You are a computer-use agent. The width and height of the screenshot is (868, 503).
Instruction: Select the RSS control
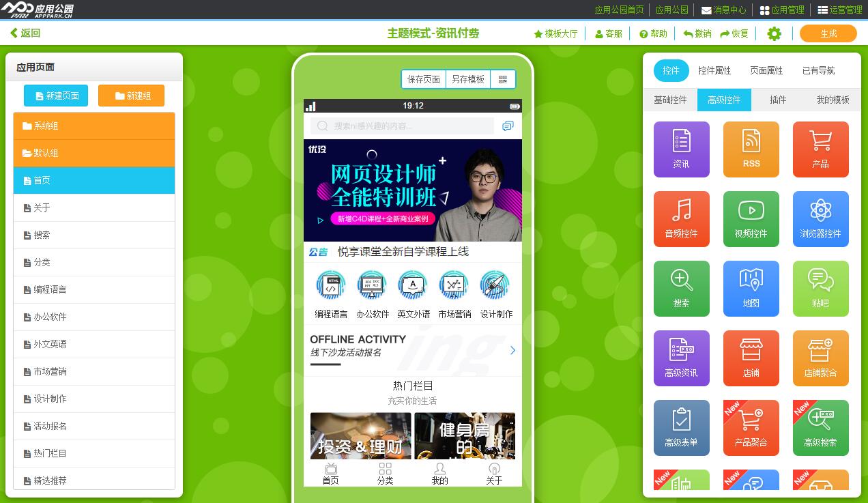(751, 149)
